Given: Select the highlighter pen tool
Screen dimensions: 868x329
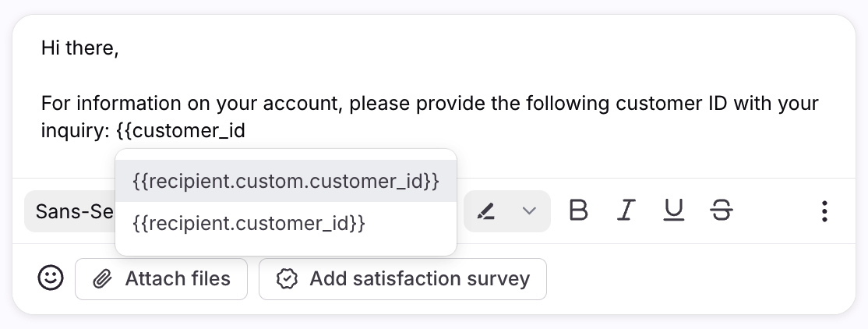Looking at the screenshot, I should click(x=486, y=210).
